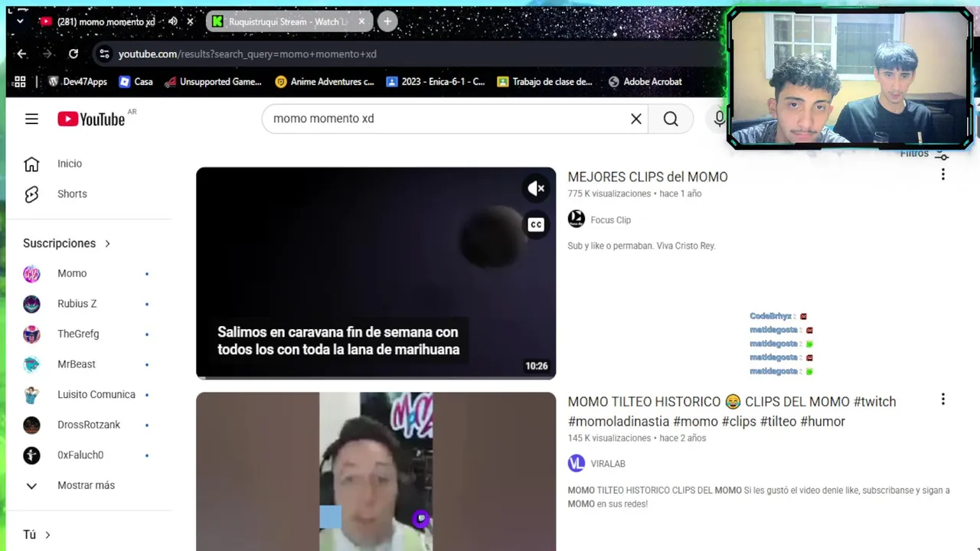Open the MOMO TILTEO HISTORICO title link
The width and height of the screenshot is (980, 551).
point(731,412)
